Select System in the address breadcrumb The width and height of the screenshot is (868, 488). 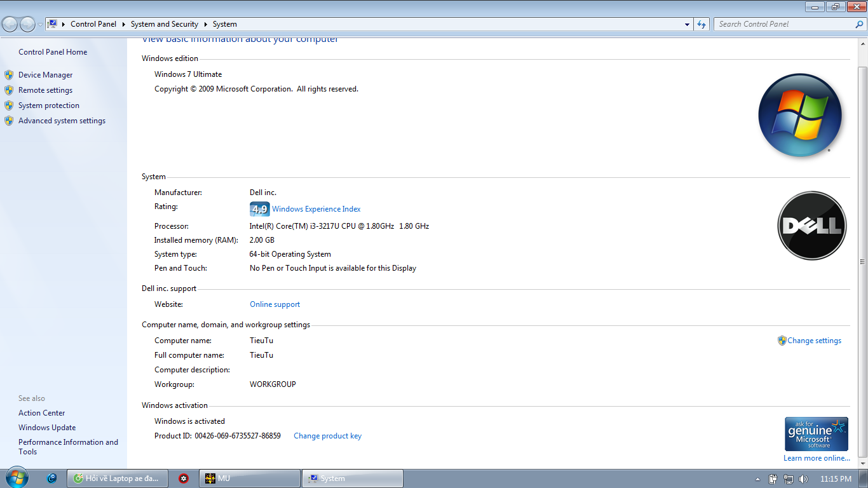(225, 24)
